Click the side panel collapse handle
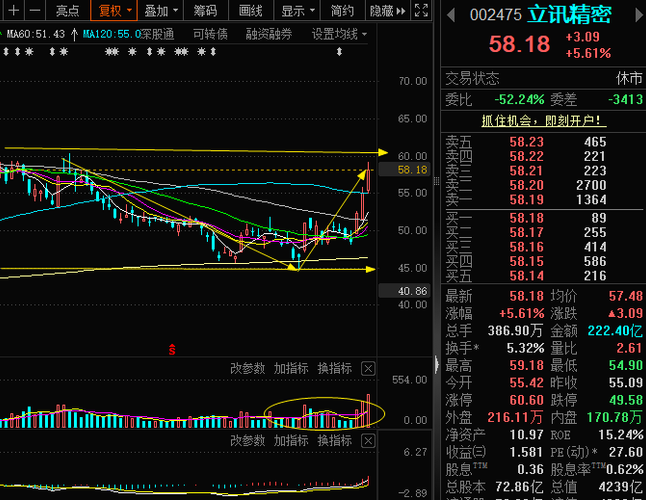 tap(437, 364)
